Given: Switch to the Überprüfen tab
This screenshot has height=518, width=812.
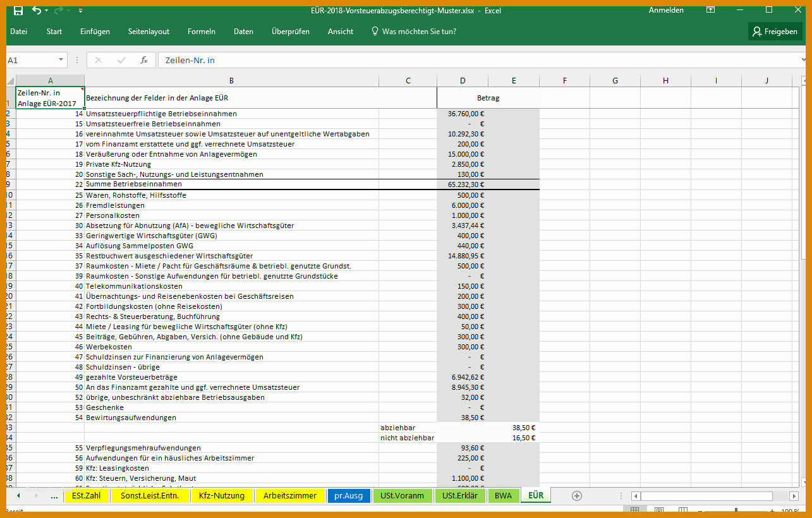Looking at the screenshot, I should click(x=291, y=32).
